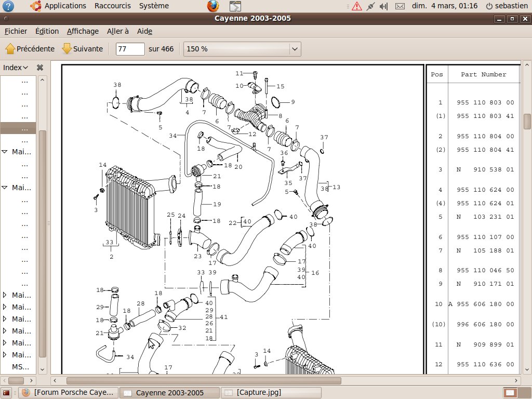This screenshot has width=532, height=399.
Task: Click the sur 466 page count label
Action: [x=161, y=49]
